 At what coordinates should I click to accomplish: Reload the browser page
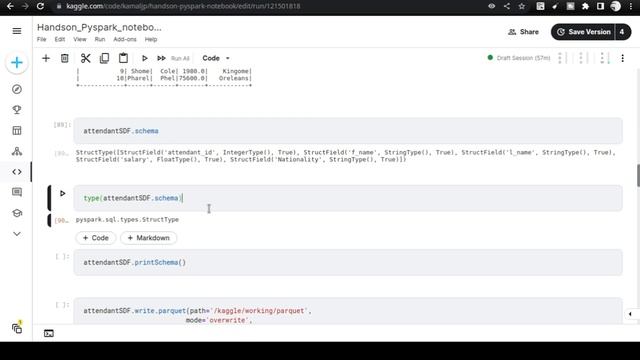(x=40, y=6)
